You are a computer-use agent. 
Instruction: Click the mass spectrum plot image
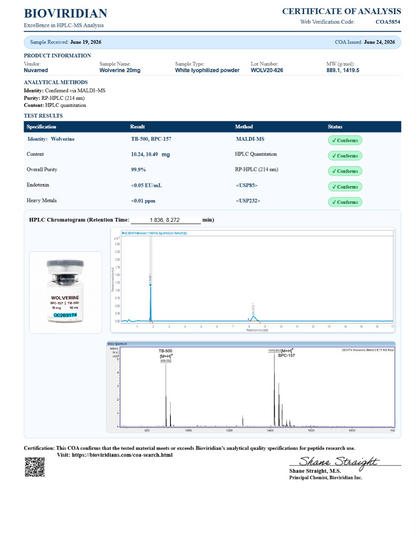(x=251, y=387)
